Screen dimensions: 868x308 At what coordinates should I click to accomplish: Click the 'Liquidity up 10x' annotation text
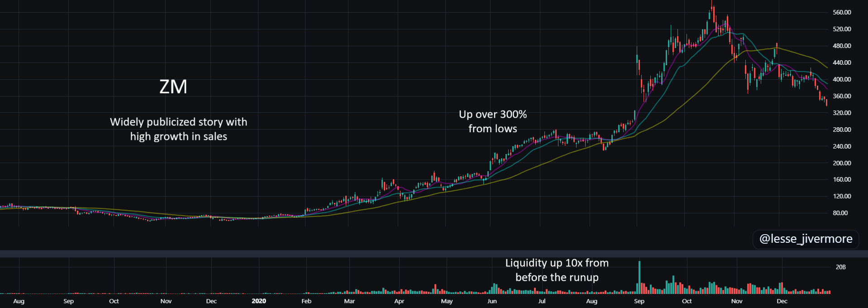click(557, 270)
